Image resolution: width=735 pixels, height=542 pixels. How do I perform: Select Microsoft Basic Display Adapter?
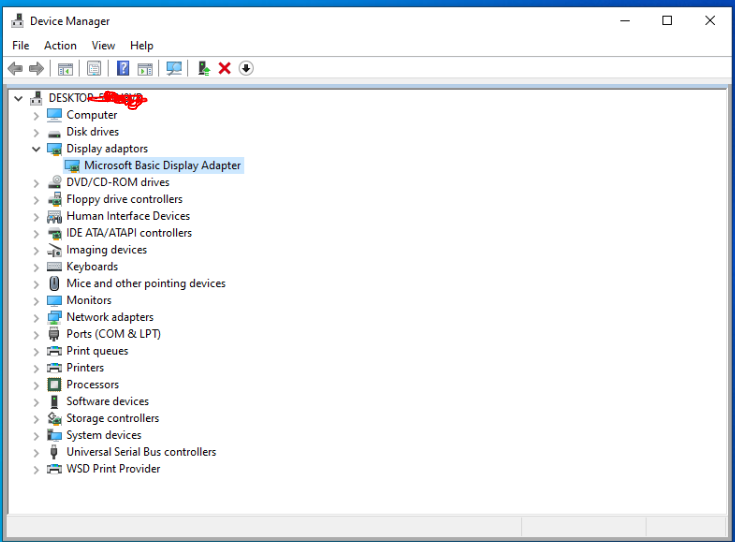tap(154, 166)
